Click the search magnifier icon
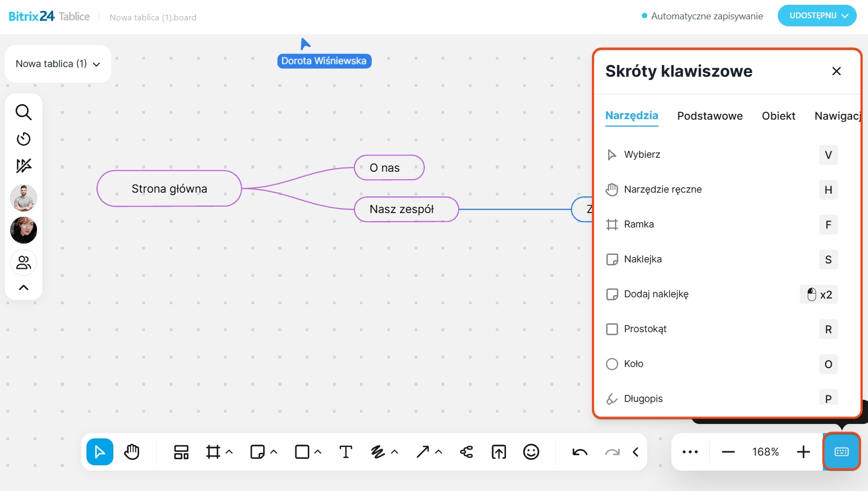The image size is (868, 491). coord(24,112)
